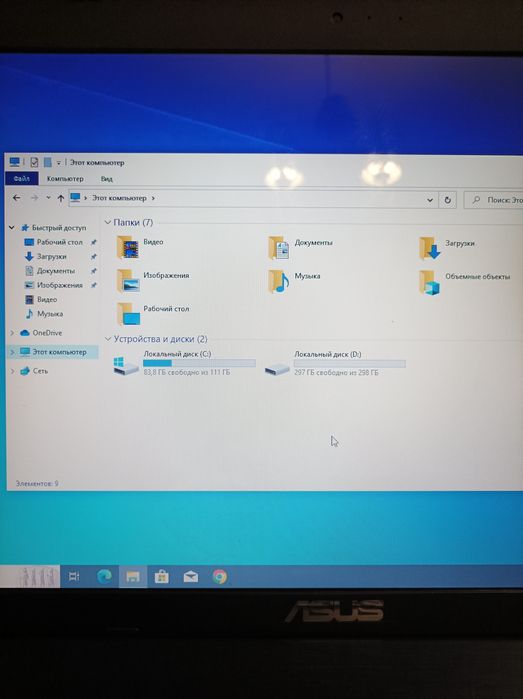The height and width of the screenshot is (699, 523).
Task: Select Изображения in quick access sidebar
Action: click(x=54, y=285)
